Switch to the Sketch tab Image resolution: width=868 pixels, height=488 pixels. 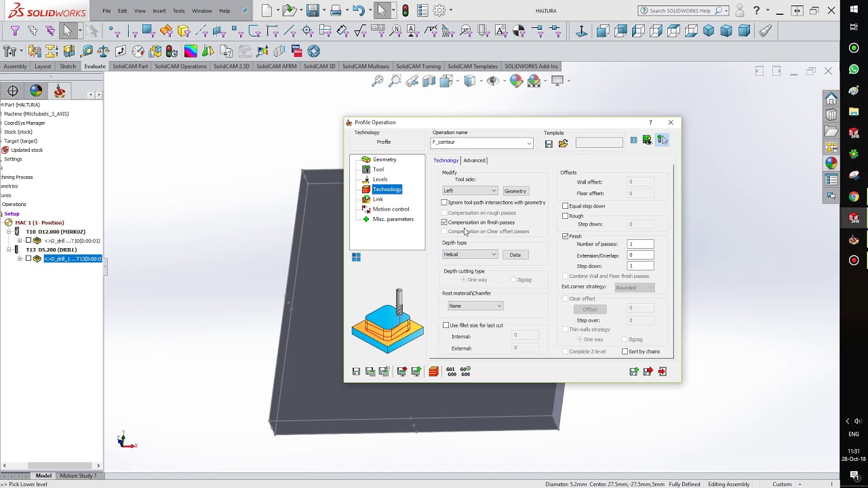(68, 66)
